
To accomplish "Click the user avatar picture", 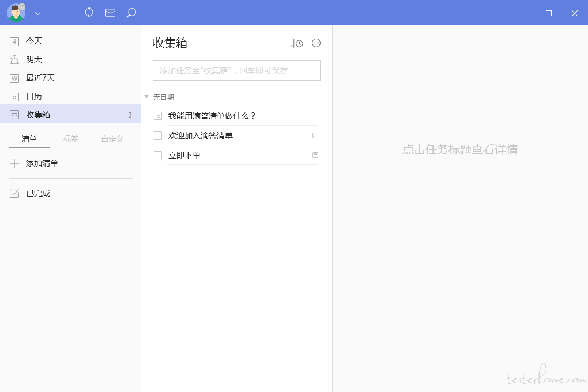I will click(16, 13).
